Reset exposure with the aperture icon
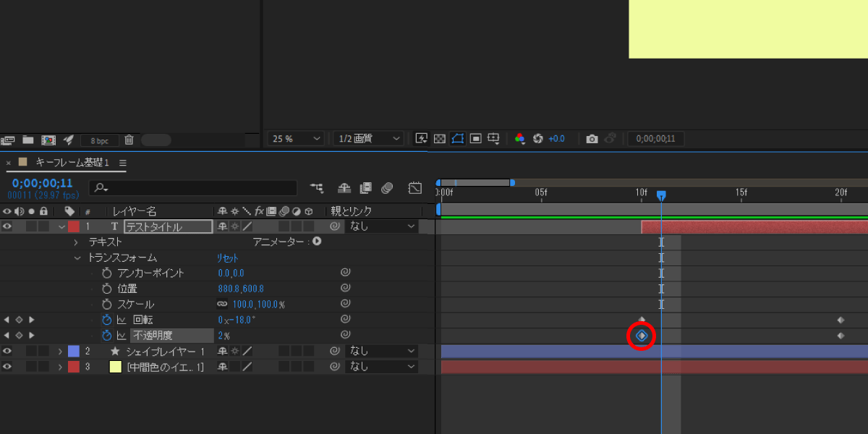This screenshot has height=434, width=868. pos(537,139)
